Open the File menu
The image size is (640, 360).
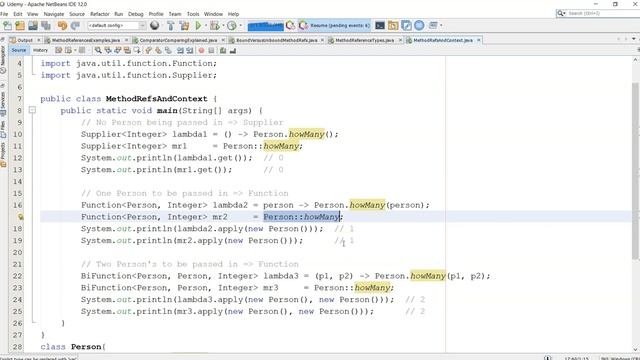(x=4, y=14)
